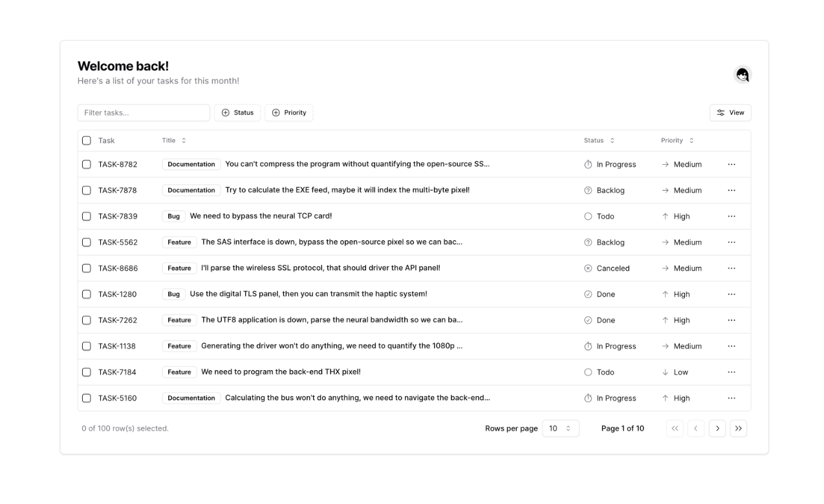This screenshot has width=824, height=504.
Task: Jump to the last page
Action: tap(738, 428)
